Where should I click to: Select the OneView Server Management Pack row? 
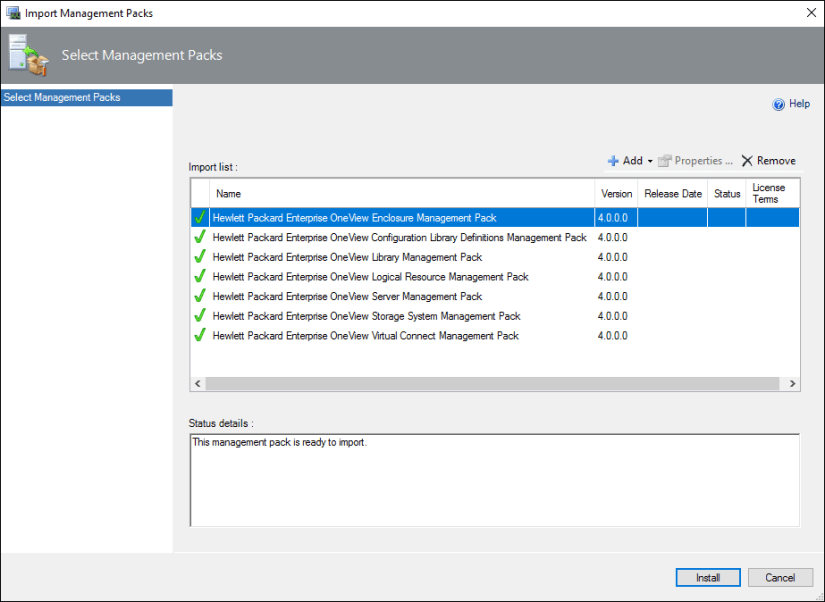click(495, 296)
